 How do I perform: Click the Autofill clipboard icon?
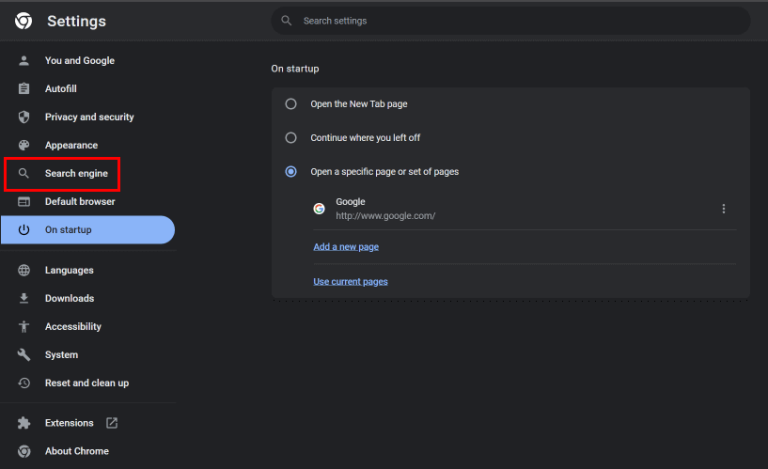[x=24, y=89]
